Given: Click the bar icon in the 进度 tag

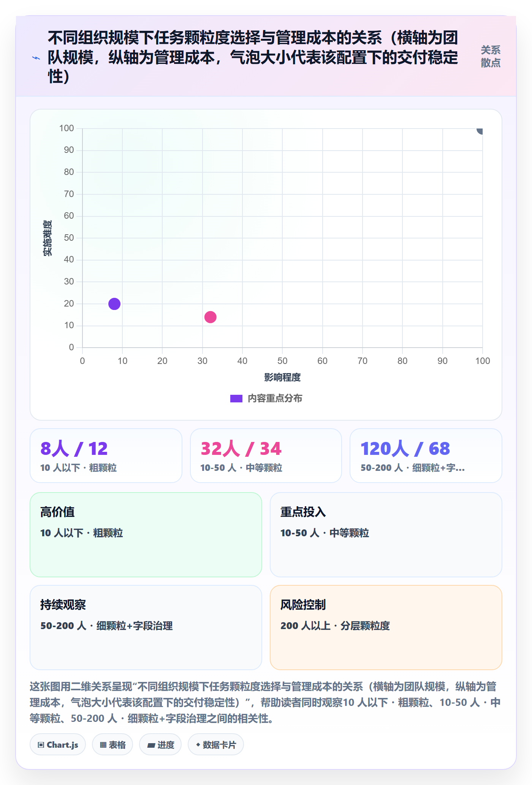Looking at the screenshot, I should [x=151, y=745].
